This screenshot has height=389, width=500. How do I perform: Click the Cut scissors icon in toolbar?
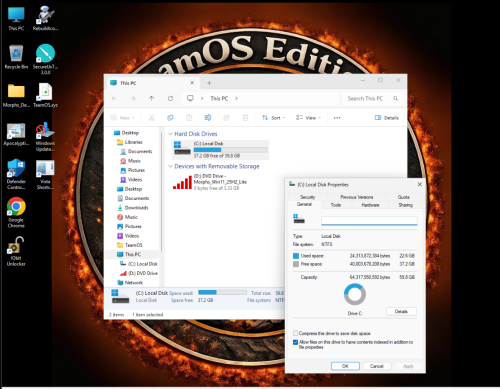(152, 118)
